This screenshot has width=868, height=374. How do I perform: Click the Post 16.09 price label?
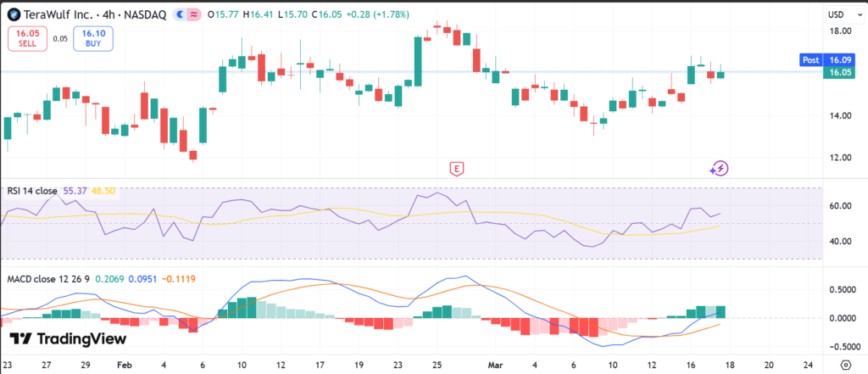[827, 60]
